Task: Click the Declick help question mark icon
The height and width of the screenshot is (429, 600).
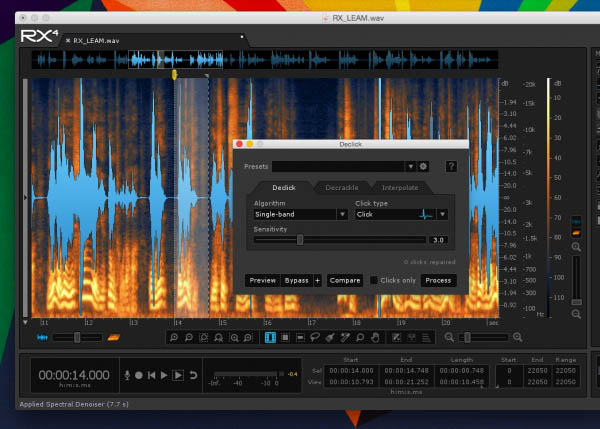Action: coord(451,167)
